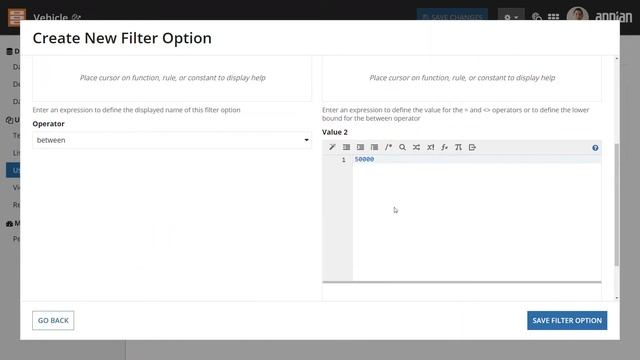Click SAVE FILTER OPTION button
The height and width of the screenshot is (360, 640).
click(x=567, y=320)
